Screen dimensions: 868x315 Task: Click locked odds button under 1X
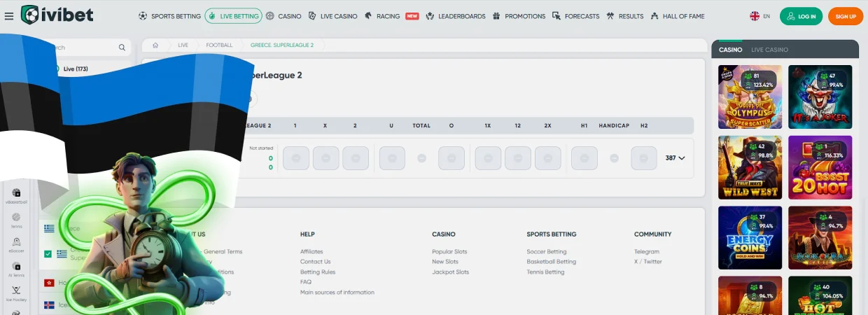(x=488, y=158)
